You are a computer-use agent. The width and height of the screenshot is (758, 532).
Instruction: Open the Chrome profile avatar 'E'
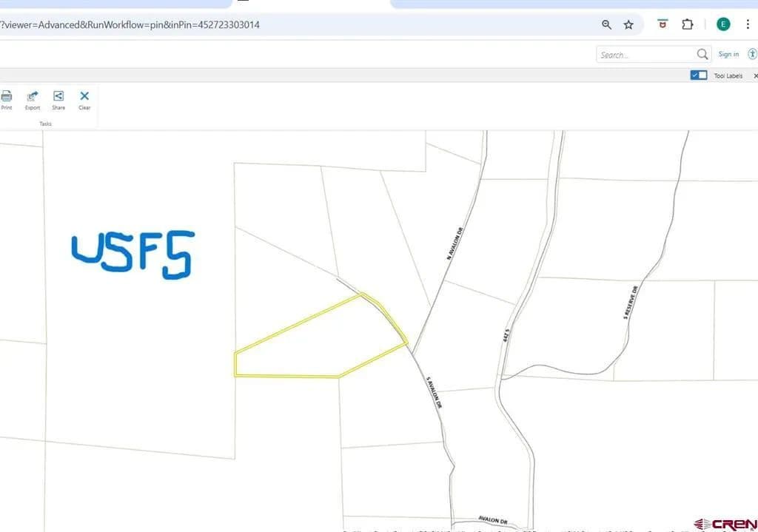pos(723,24)
